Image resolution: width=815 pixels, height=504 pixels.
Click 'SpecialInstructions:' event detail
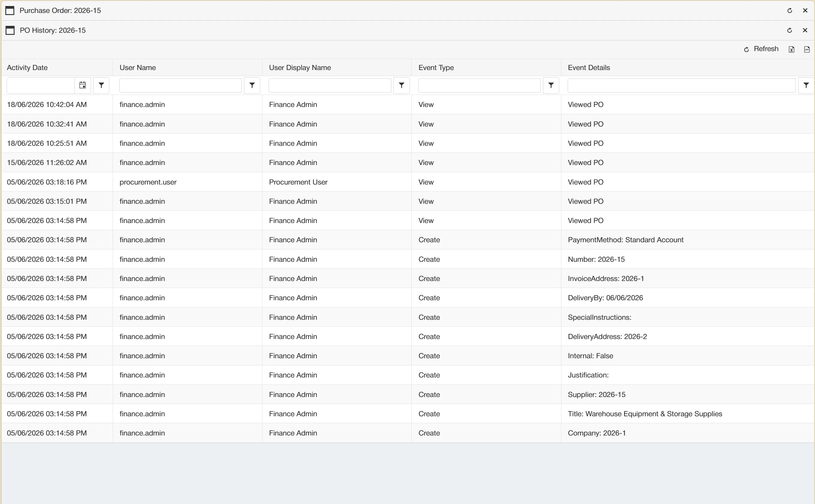599,317
